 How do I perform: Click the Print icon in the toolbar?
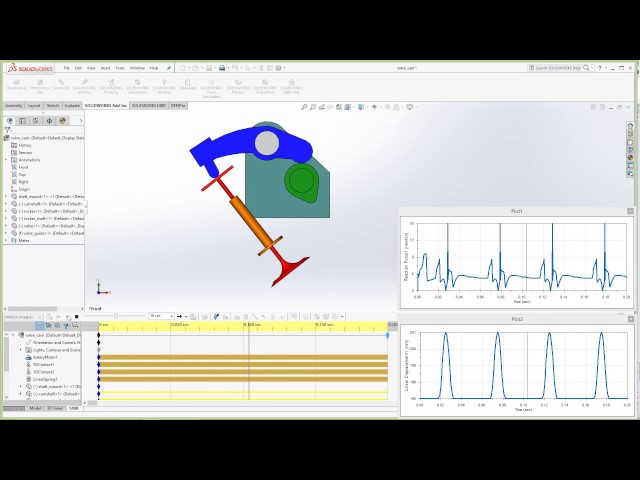coord(222,68)
